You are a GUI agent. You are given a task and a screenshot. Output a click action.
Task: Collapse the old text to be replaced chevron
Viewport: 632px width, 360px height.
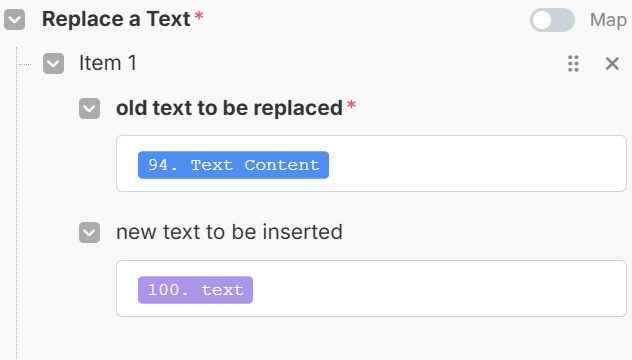89,108
